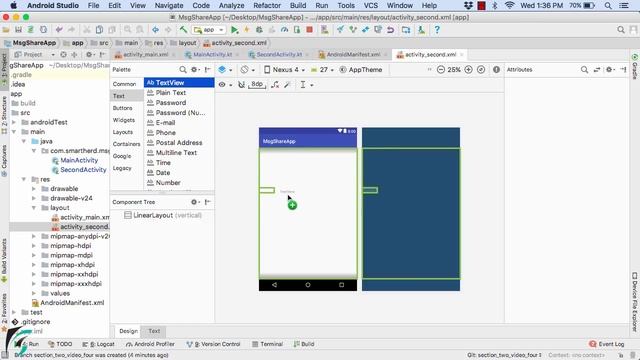Toggle the view options eye dropdown
Screen dimensions: 640x360
pos(225,84)
